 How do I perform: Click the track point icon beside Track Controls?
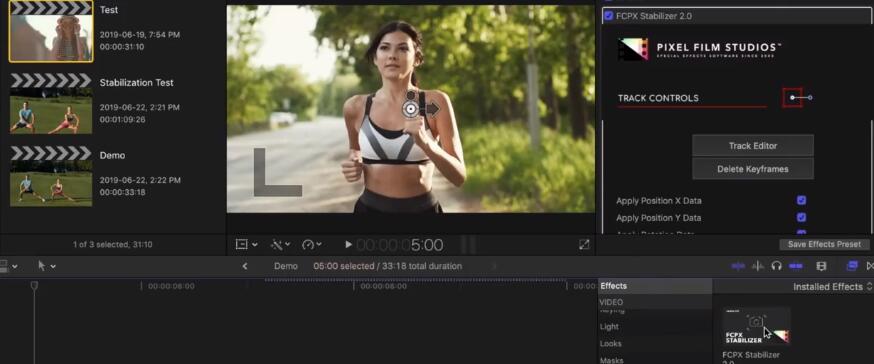(792, 98)
